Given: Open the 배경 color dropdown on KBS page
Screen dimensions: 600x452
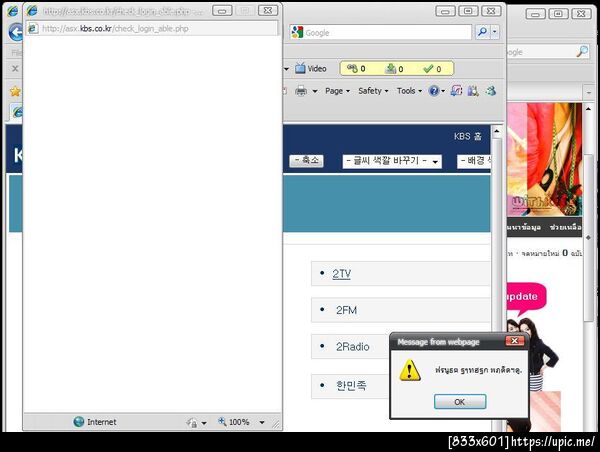Looking at the screenshot, I should (474, 161).
